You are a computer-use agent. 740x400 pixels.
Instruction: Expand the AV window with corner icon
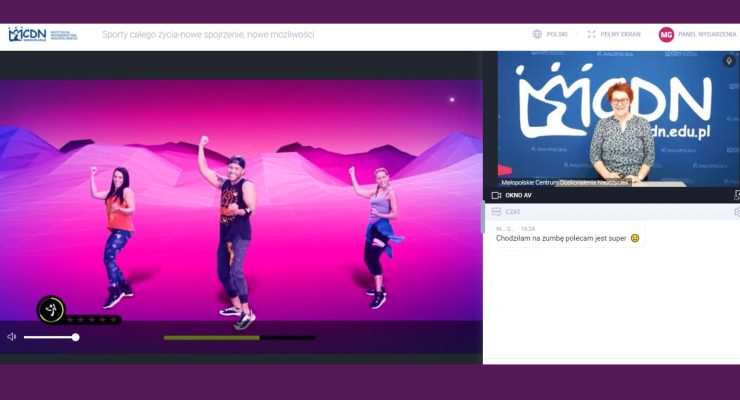pyautogui.click(x=736, y=195)
